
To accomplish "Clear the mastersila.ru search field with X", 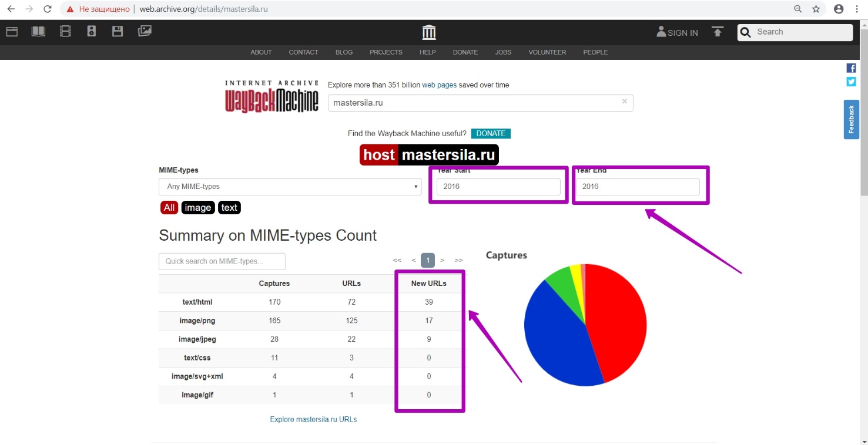I will pyautogui.click(x=624, y=102).
